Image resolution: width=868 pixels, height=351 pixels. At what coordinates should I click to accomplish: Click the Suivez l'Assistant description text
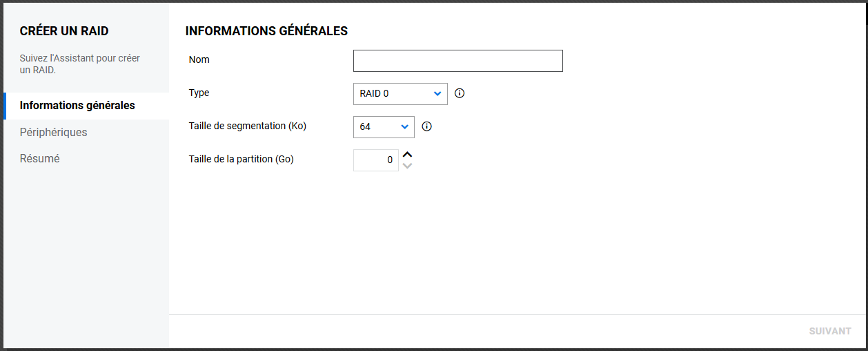click(79, 64)
